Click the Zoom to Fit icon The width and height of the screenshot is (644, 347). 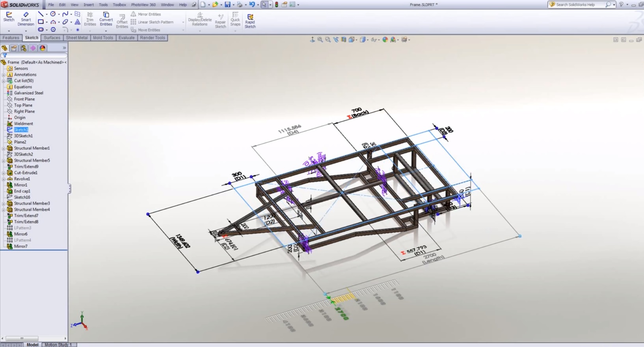point(320,40)
